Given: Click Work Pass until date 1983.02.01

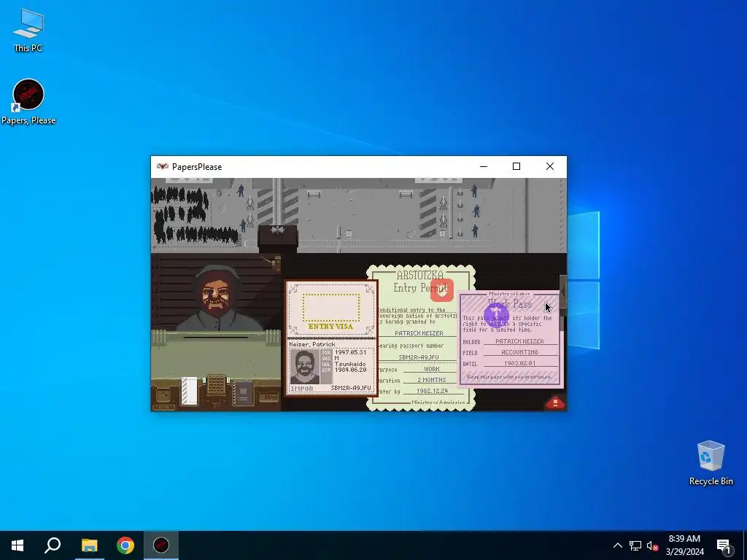Looking at the screenshot, I should [x=519, y=363].
